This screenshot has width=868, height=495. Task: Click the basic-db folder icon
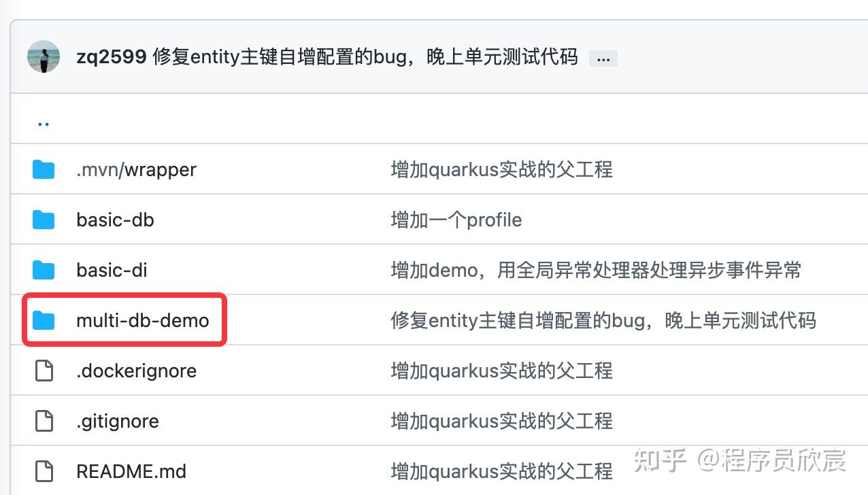[44, 220]
